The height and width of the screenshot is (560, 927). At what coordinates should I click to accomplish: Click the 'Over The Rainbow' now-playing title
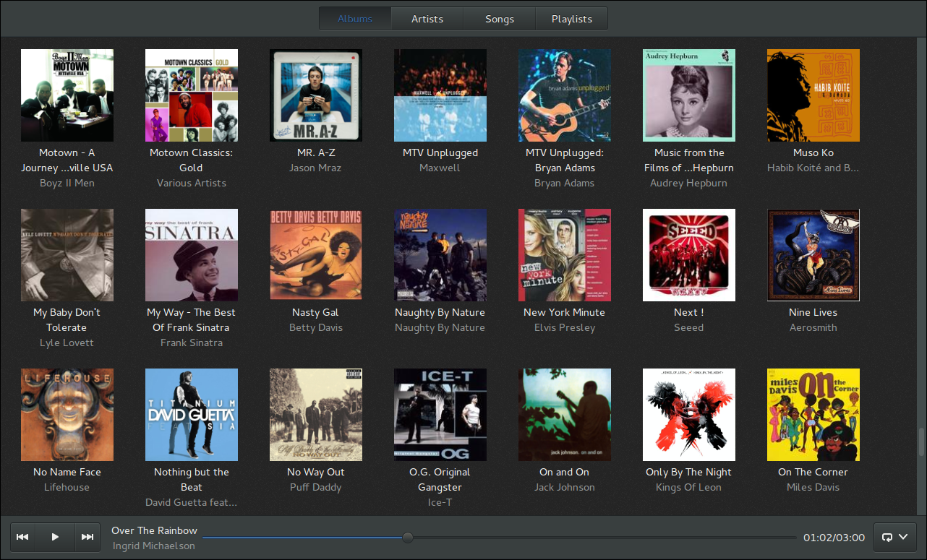click(x=155, y=530)
